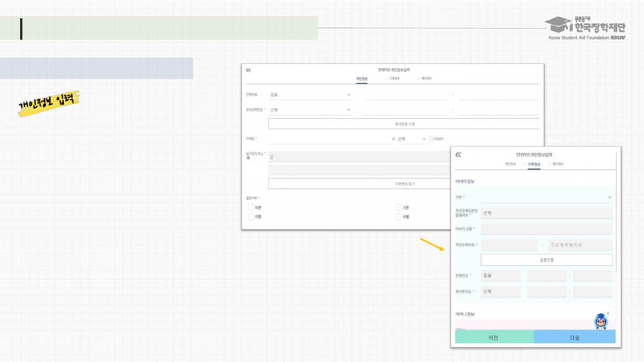Select the 사별 marital status option

pos(398,217)
